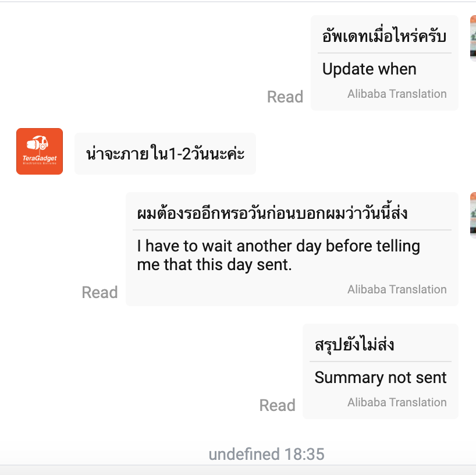The image size is (476, 475).
Task: Select the Thai 'สรุปยังไม่ส่ง' message text
Action: pos(354,345)
